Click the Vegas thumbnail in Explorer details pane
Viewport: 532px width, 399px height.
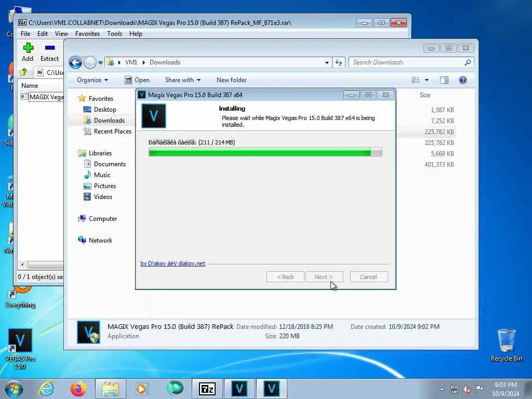pyautogui.click(x=88, y=332)
